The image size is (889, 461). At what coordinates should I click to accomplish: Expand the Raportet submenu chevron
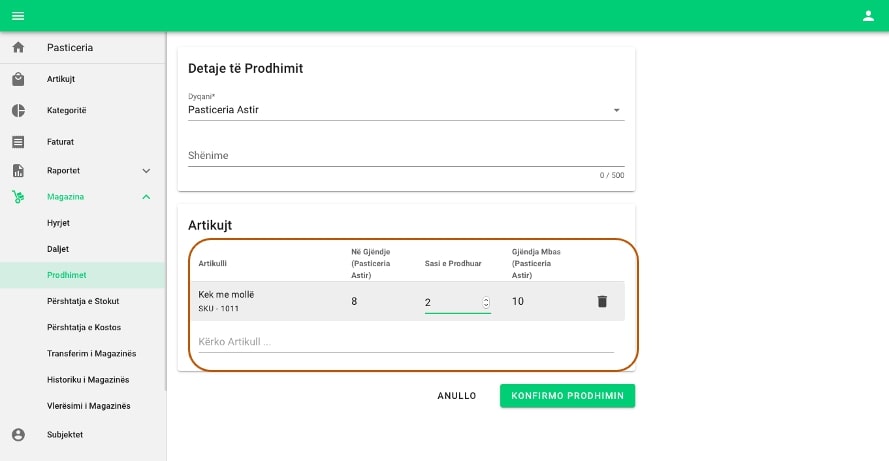pyautogui.click(x=146, y=171)
